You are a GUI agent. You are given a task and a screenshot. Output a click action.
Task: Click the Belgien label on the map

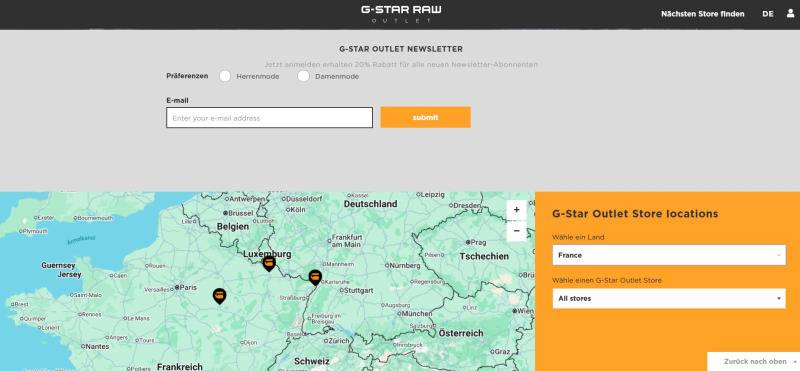pyautogui.click(x=233, y=226)
